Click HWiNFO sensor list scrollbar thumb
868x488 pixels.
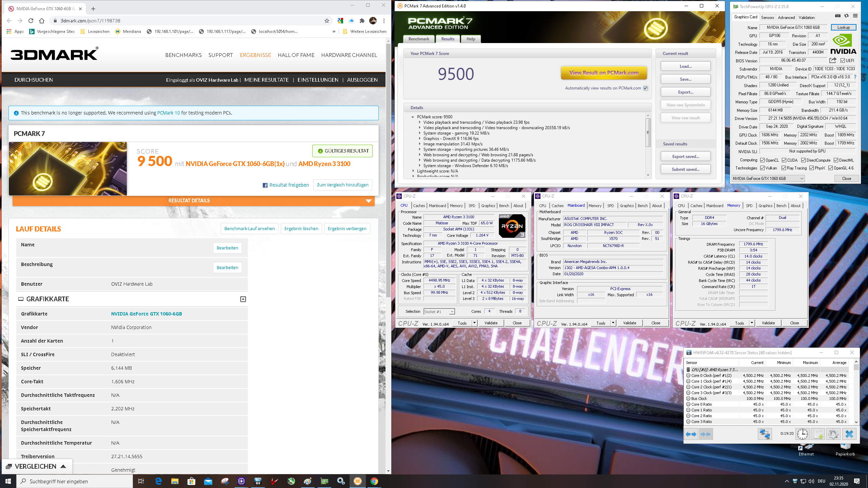pos(856,367)
